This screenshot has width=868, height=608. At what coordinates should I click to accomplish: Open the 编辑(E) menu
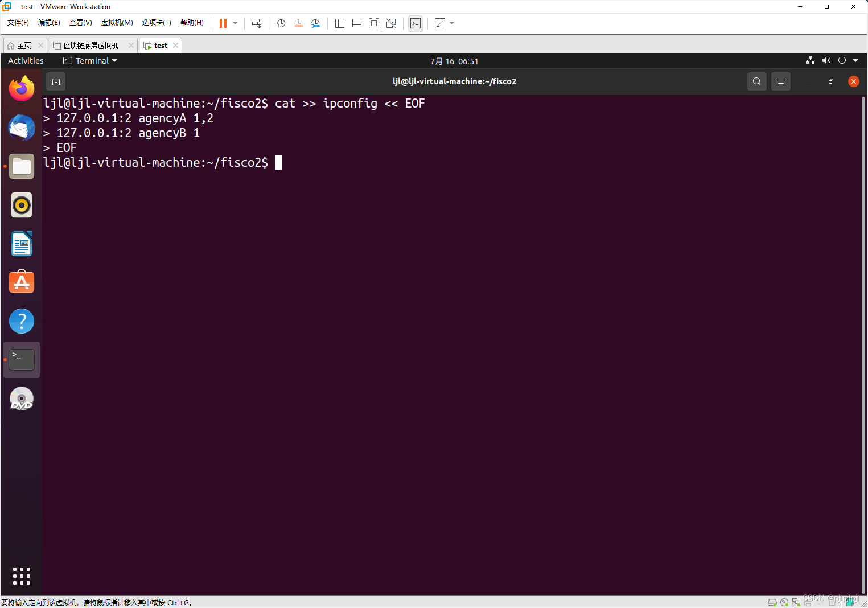(49, 23)
